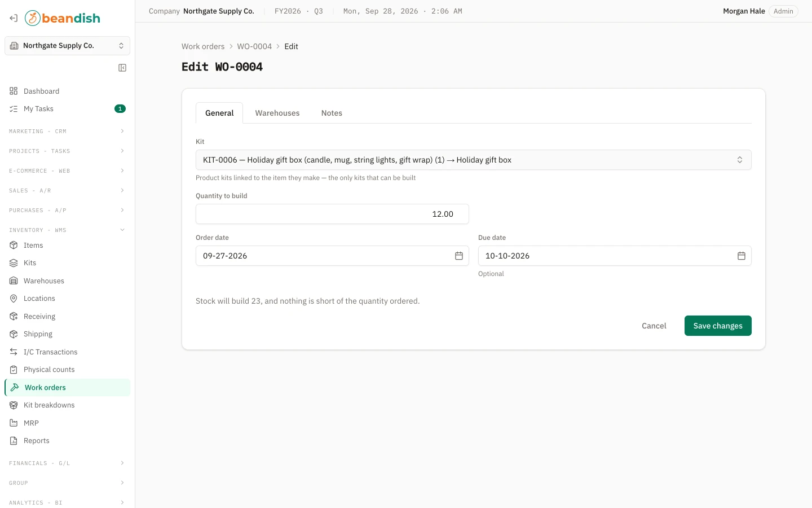Go to Work orders breadcrumb

[x=203, y=46]
